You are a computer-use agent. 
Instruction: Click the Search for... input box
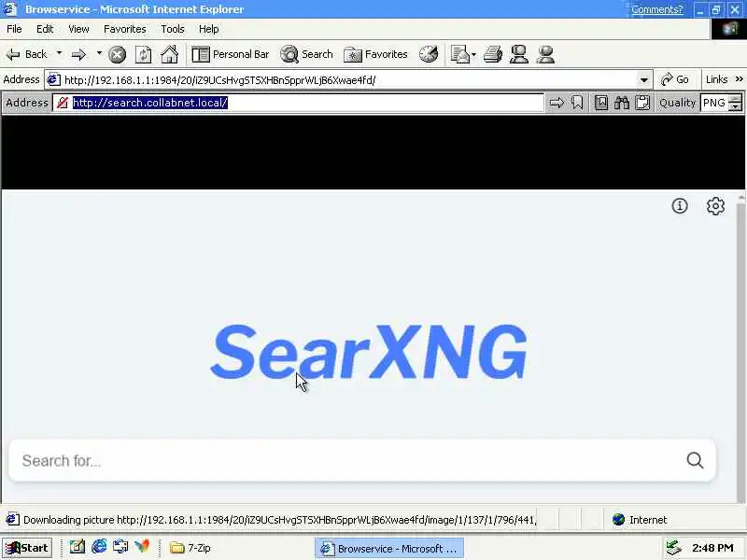click(x=347, y=460)
